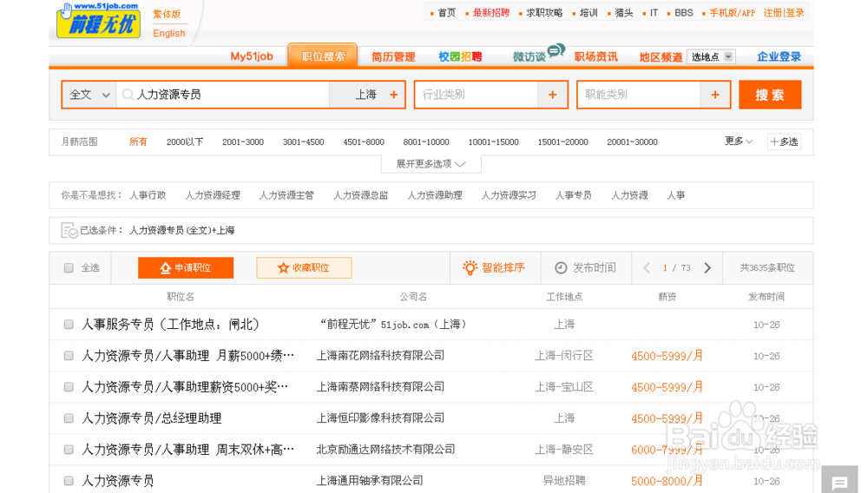Switch to English version
This screenshot has height=493, width=868.
click(x=169, y=33)
